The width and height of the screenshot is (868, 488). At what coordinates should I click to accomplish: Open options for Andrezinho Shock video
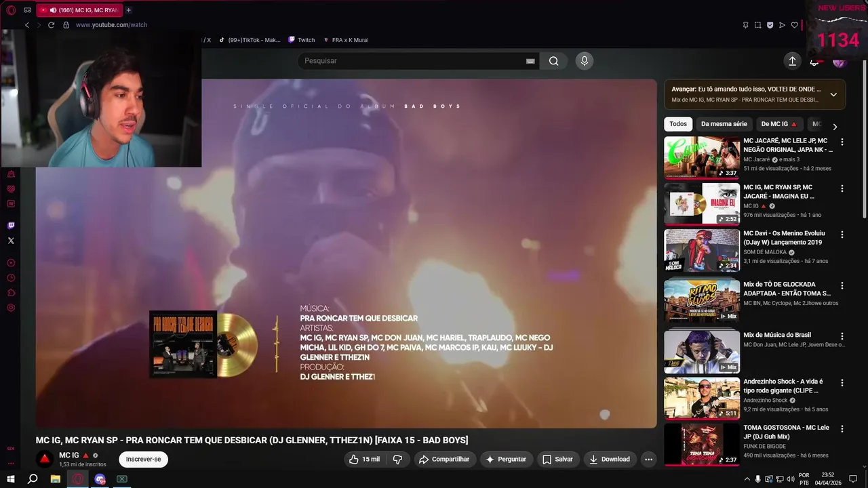[x=842, y=383]
